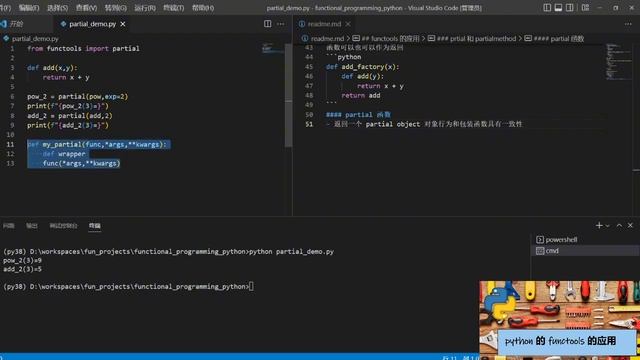Open the '## functools 的应用' breadcrumb

[x=390, y=39]
